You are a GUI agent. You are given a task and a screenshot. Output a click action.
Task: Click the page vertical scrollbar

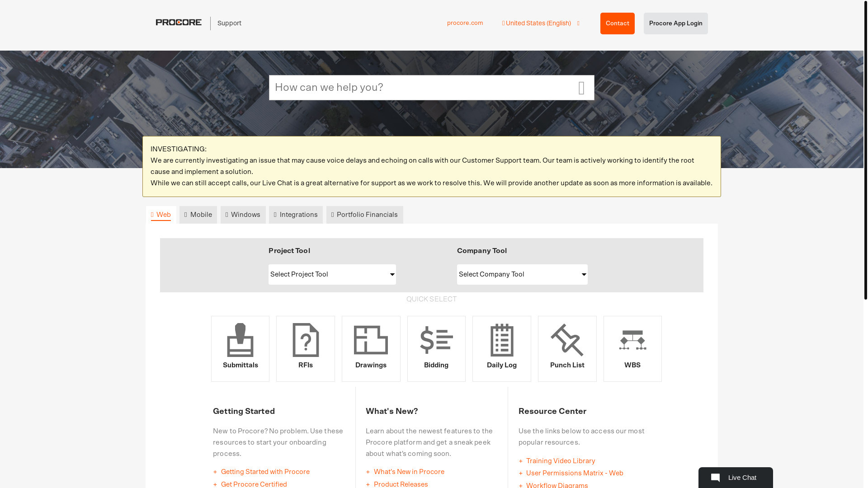(866, 150)
